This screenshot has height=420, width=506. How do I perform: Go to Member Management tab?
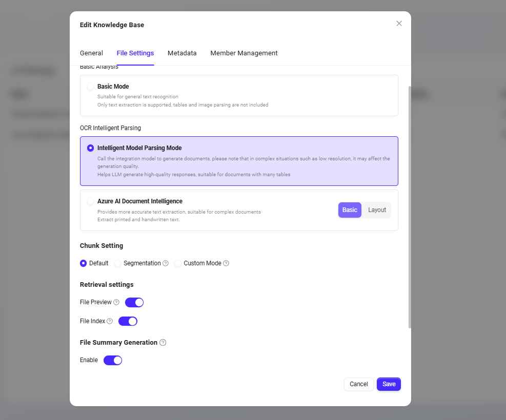point(244,53)
